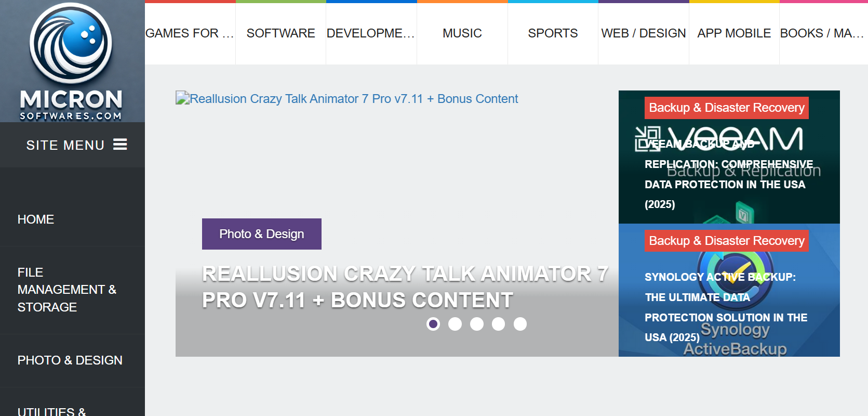Click Backup & Disaster Recovery badge on Synology card
Viewport: 868px width, 416px height.
coord(727,241)
